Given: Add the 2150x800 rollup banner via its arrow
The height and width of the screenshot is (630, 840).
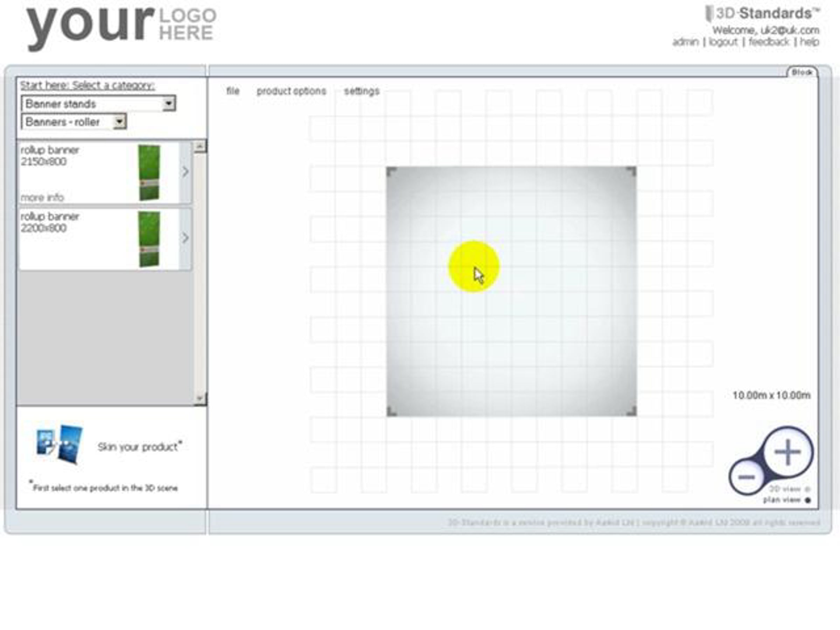Looking at the screenshot, I should (x=185, y=172).
